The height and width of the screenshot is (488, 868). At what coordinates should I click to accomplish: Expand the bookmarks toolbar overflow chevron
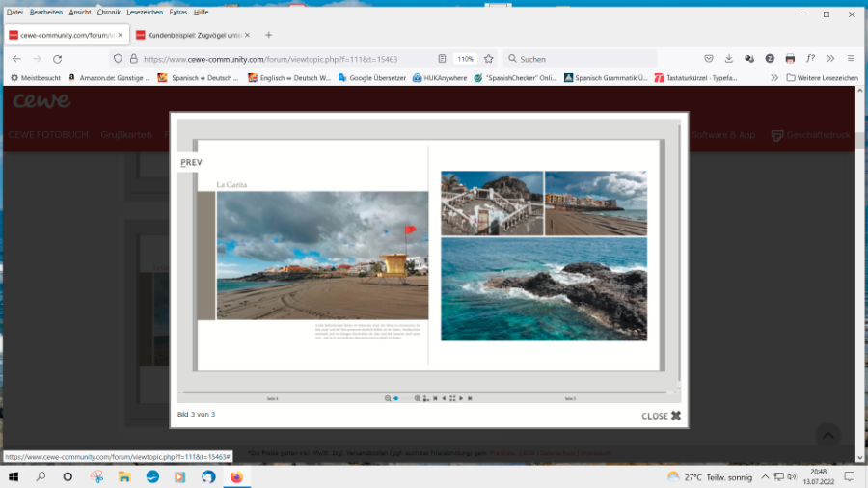pos(773,77)
